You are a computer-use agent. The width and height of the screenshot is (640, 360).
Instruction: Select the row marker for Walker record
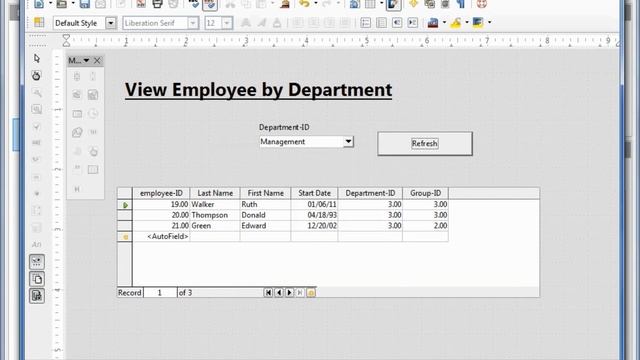click(125, 204)
